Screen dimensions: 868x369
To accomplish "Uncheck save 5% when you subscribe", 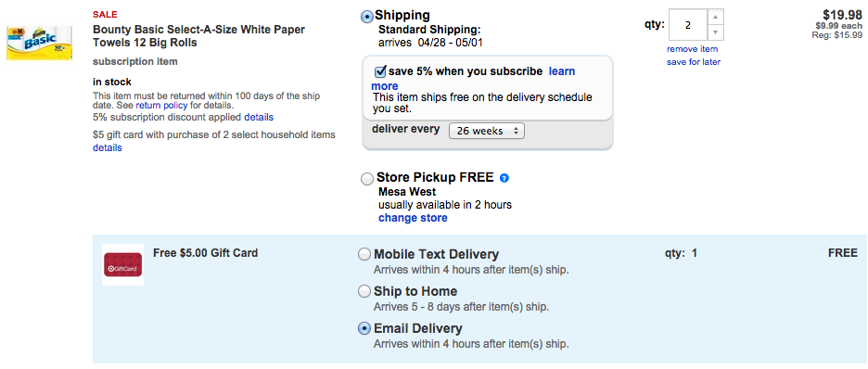I will click(x=380, y=71).
